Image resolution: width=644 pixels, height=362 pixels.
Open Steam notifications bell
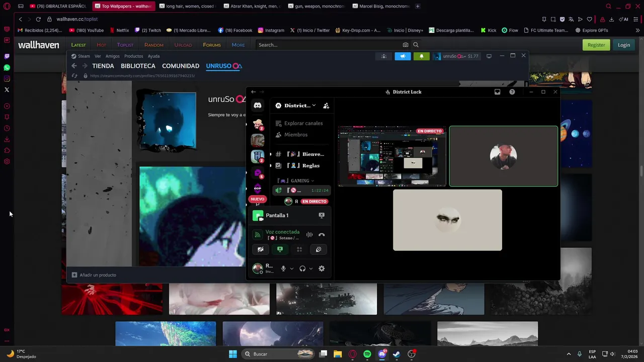[x=422, y=56]
